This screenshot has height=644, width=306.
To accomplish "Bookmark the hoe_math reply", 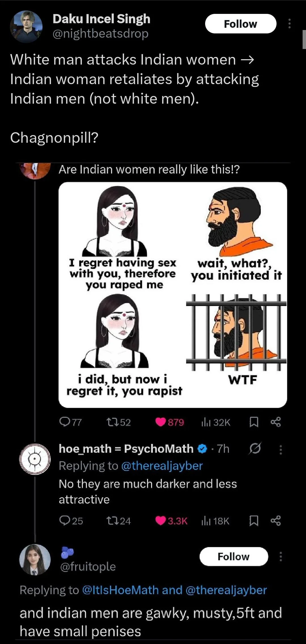I will coord(254,521).
